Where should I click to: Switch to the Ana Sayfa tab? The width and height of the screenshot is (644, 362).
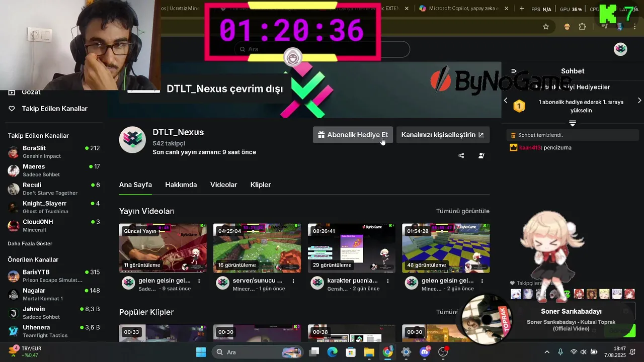135,185
